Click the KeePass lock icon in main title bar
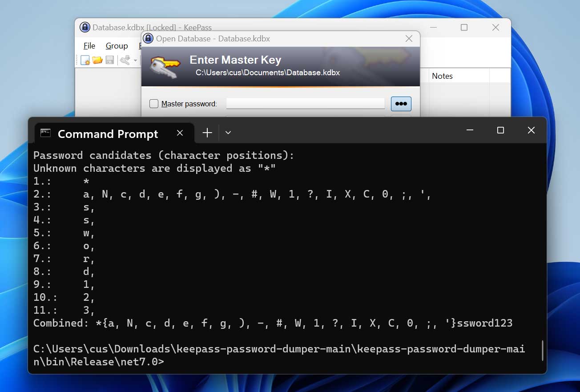 point(85,28)
